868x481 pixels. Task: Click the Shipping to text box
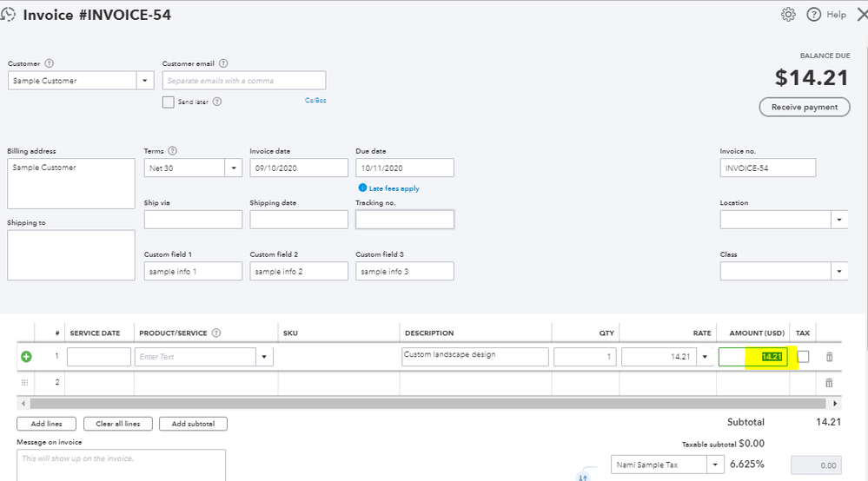pos(71,255)
